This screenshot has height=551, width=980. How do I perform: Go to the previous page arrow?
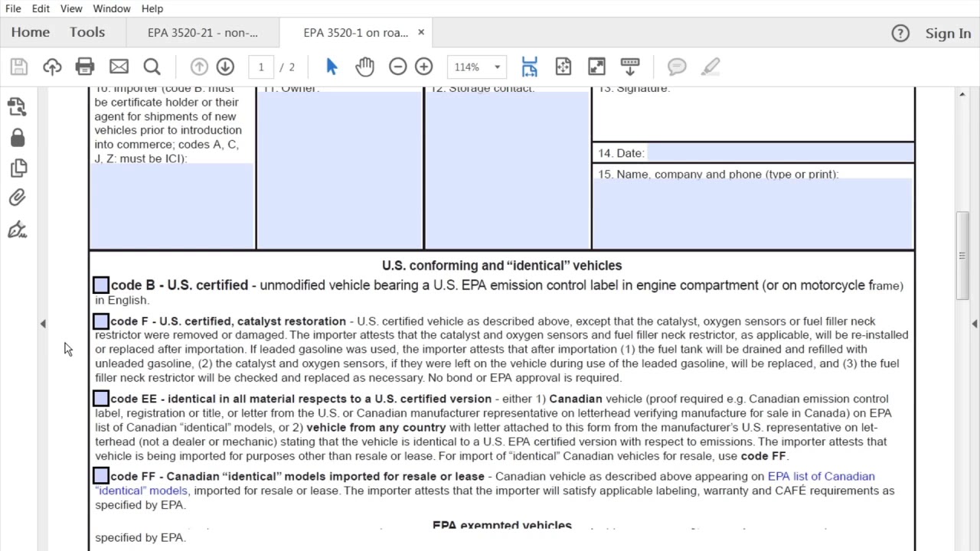pyautogui.click(x=199, y=67)
